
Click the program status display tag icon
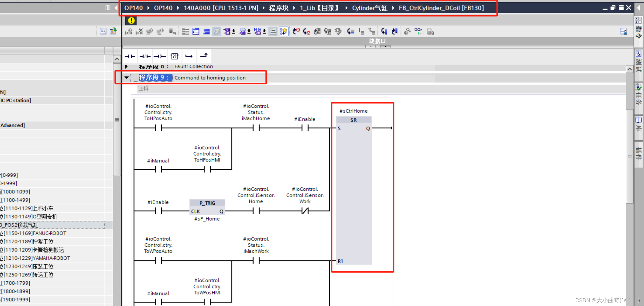click(x=257, y=31)
